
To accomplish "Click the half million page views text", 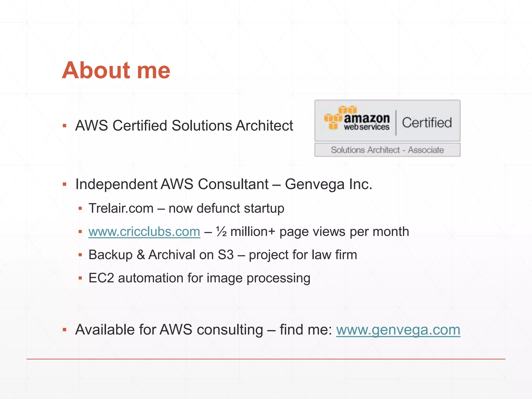I will coord(312,231).
